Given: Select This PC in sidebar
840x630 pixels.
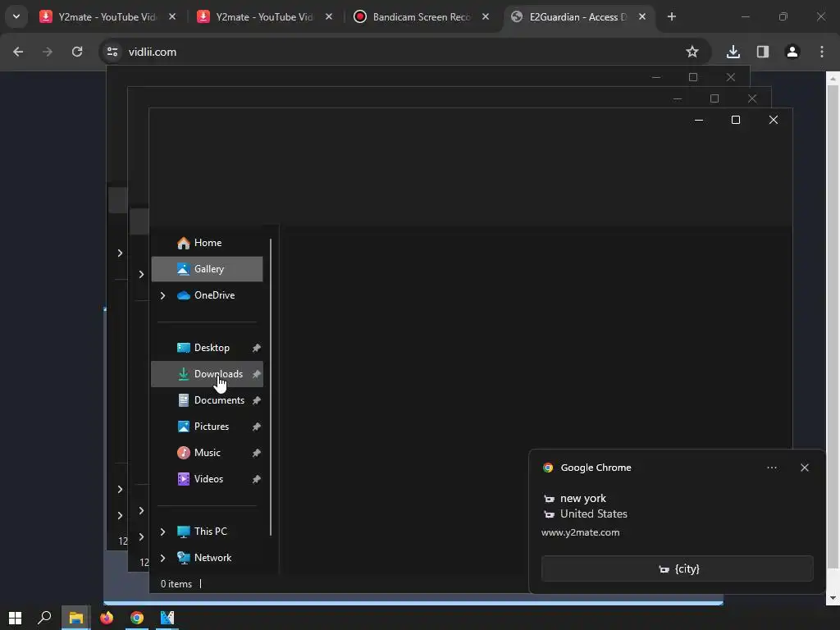Looking at the screenshot, I should click(208, 532).
